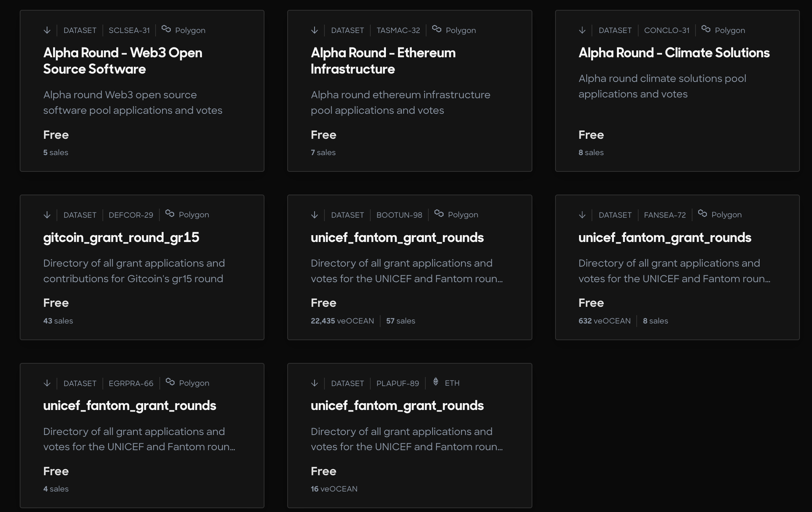Open gitcoin_grant_round_gr15 dataset
This screenshot has height=512, width=812.
[x=121, y=238]
